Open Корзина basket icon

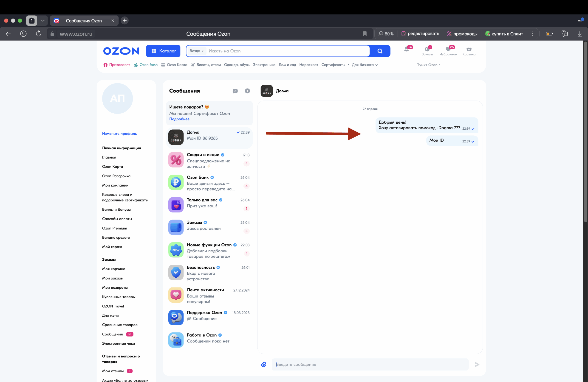tap(469, 51)
